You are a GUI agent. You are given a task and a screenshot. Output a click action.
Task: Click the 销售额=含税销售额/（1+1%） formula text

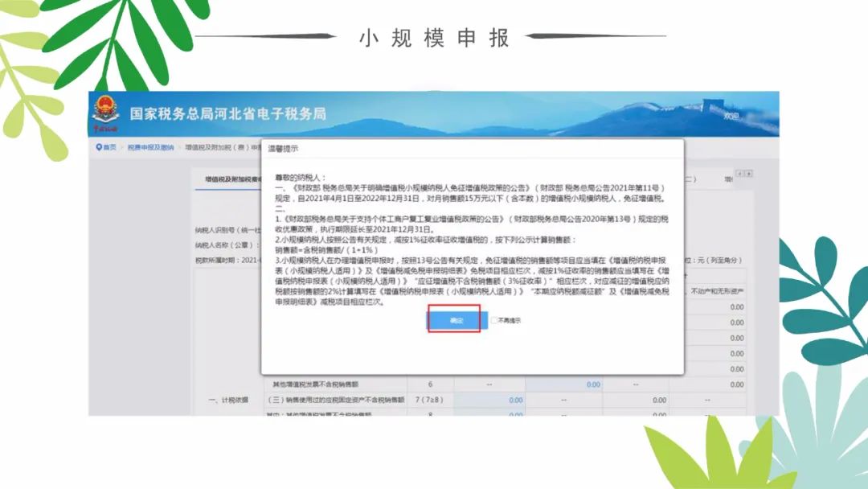[326, 250]
